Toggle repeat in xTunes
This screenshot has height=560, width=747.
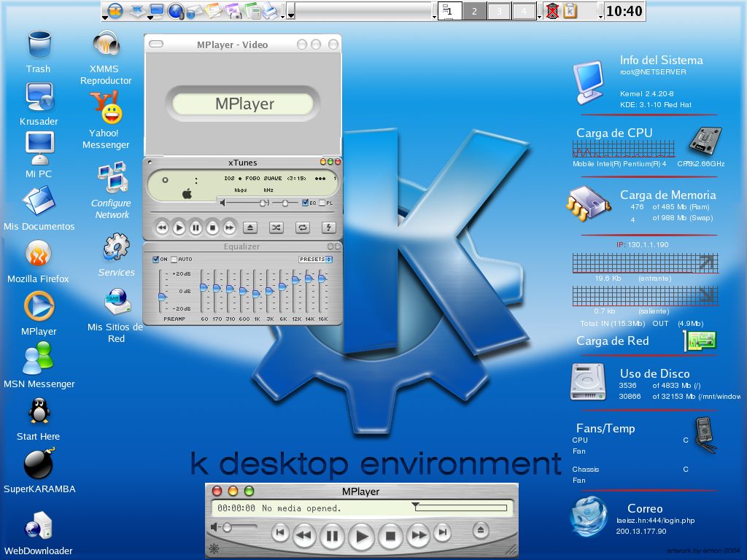click(302, 227)
